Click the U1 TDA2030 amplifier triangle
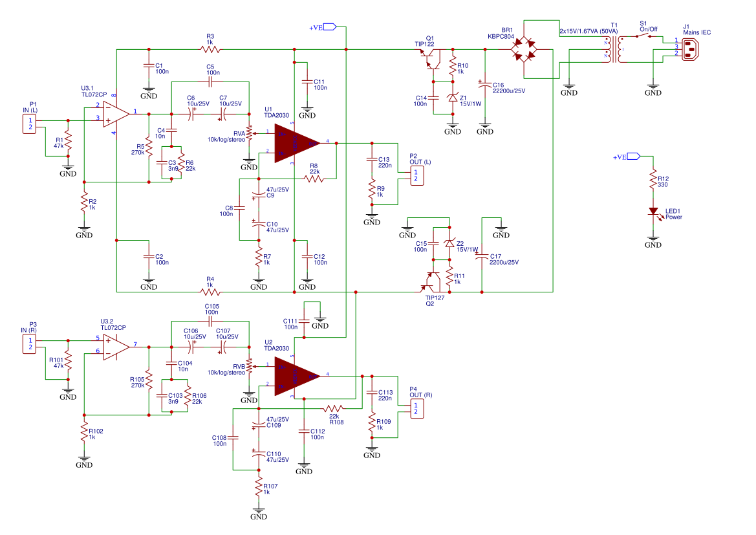 click(x=297, y=143)
